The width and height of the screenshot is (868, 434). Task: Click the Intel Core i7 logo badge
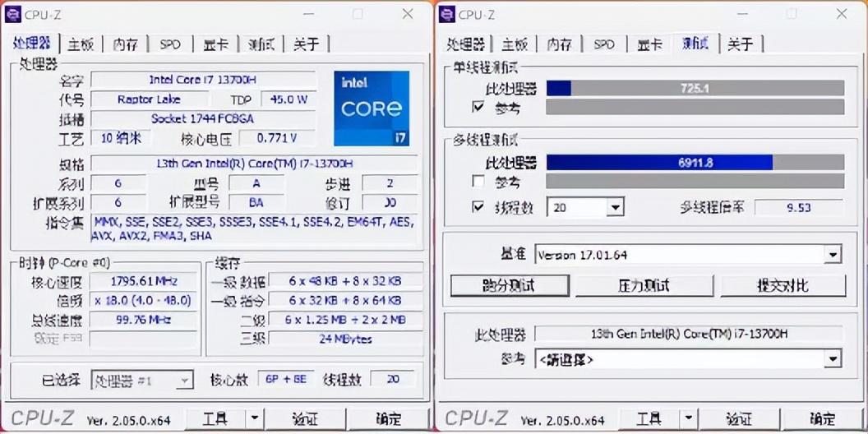tap(372, 108)
